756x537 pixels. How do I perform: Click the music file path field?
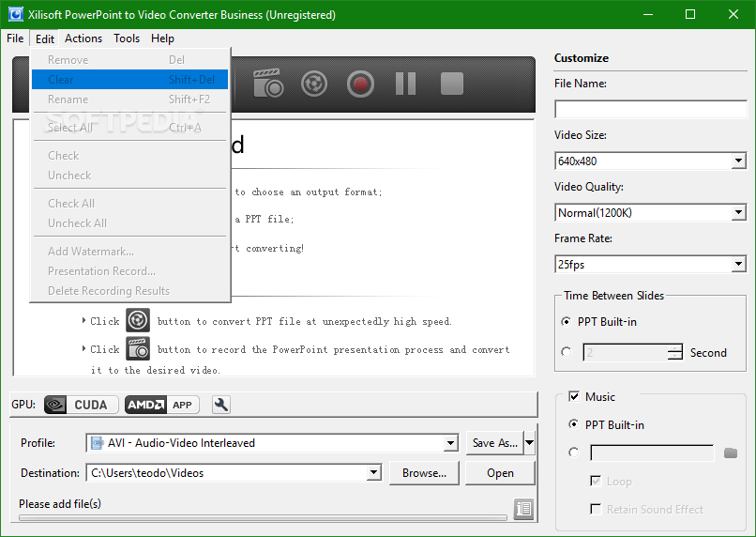tap(652, 453)
